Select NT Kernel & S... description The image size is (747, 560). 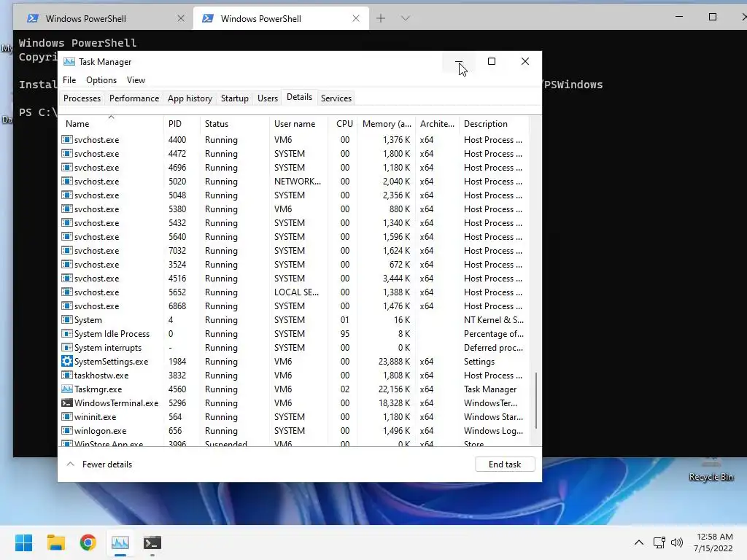[x=494, y=320]
